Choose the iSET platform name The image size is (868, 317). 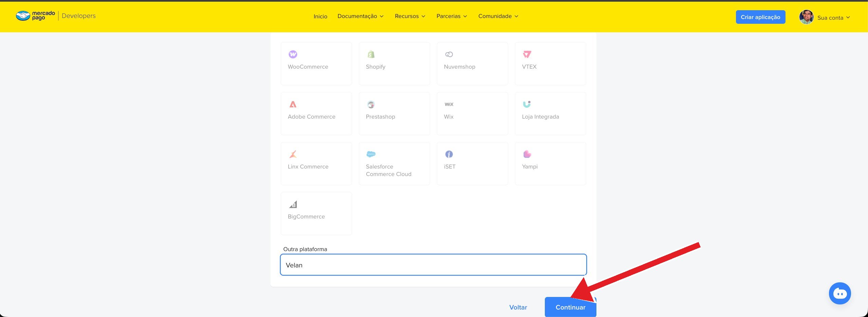pyautogui.click(x=450, y=166)
